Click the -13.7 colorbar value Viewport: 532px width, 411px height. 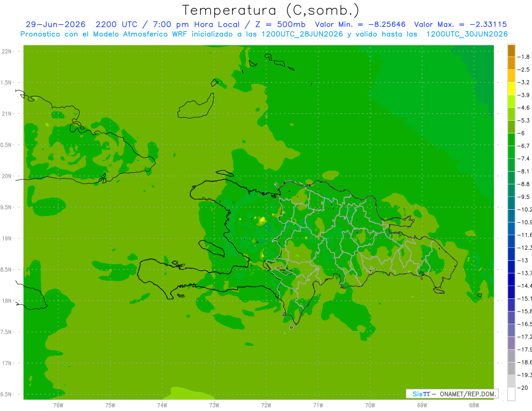coord(524,273)
